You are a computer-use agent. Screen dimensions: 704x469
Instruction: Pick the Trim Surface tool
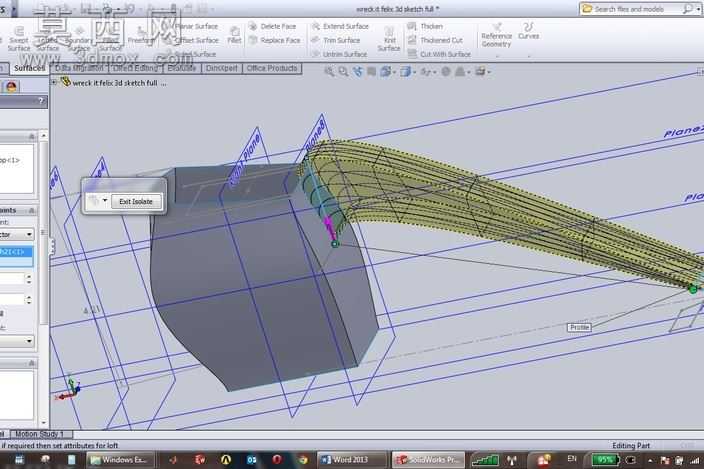[336, 40]
